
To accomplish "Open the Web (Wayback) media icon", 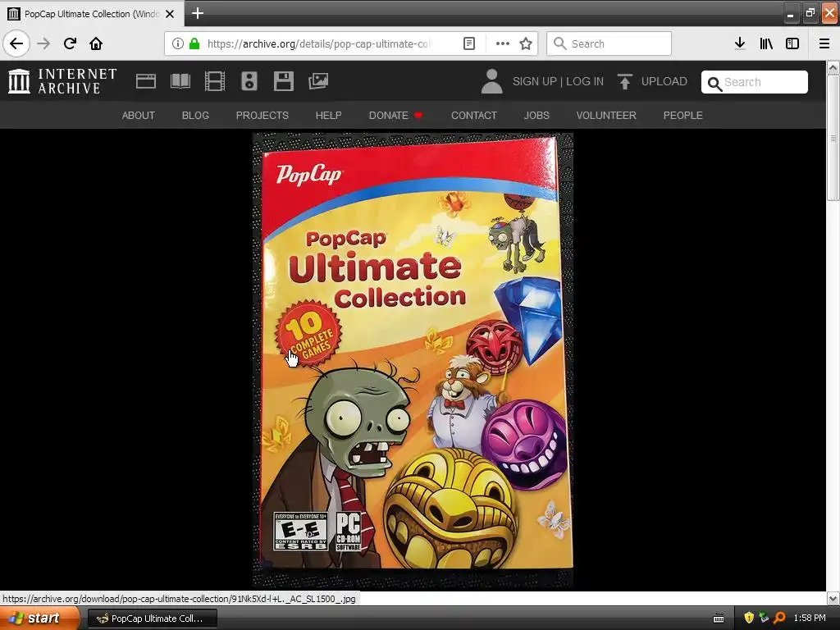I will [x=146, y=81].
